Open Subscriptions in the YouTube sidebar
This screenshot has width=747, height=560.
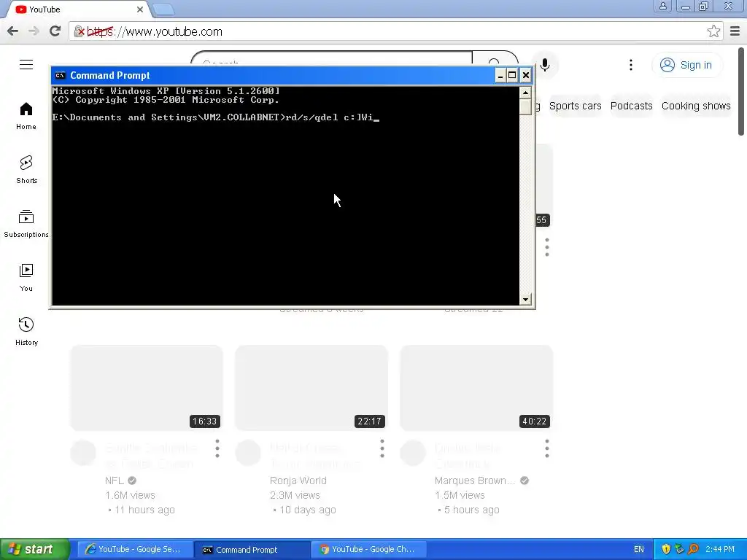26,223
